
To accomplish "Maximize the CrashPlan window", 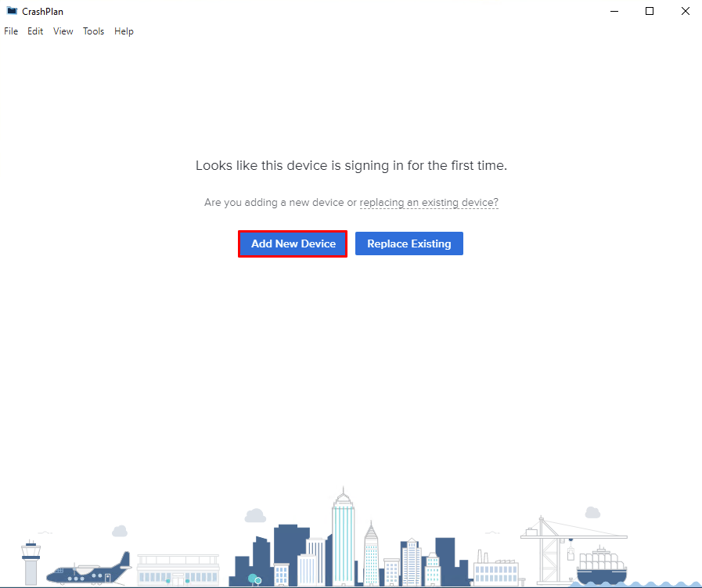I will [650, 11].
